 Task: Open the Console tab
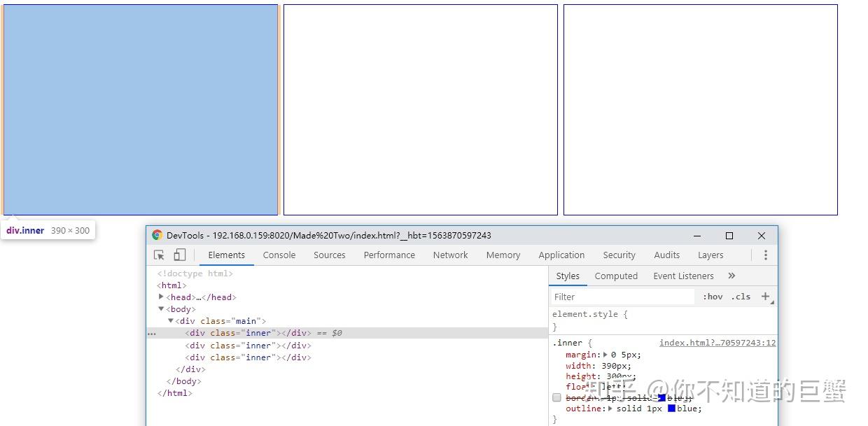[x=279, y=255]
